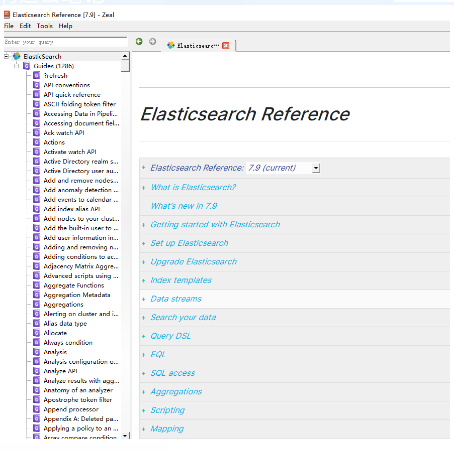Select the Elasticsearch document tab
Screen dimensions: 454x450
tap(198, 46)
